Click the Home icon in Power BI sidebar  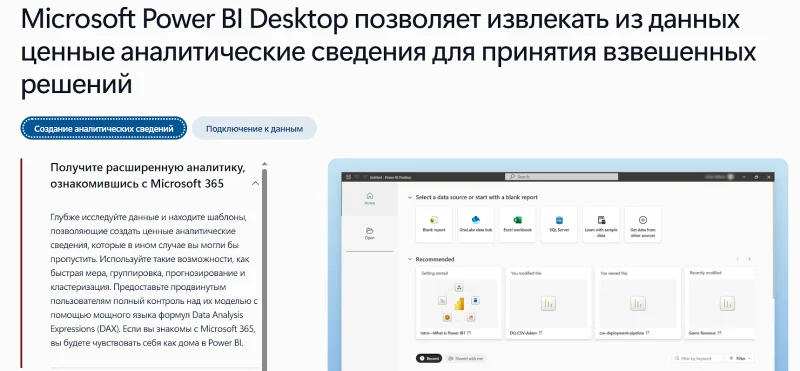tap(370, 195)
